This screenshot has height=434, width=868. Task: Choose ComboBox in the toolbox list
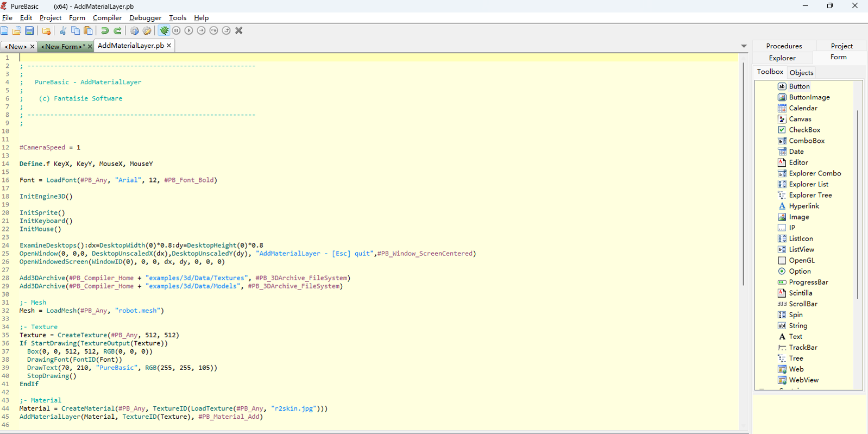point(806,141)
